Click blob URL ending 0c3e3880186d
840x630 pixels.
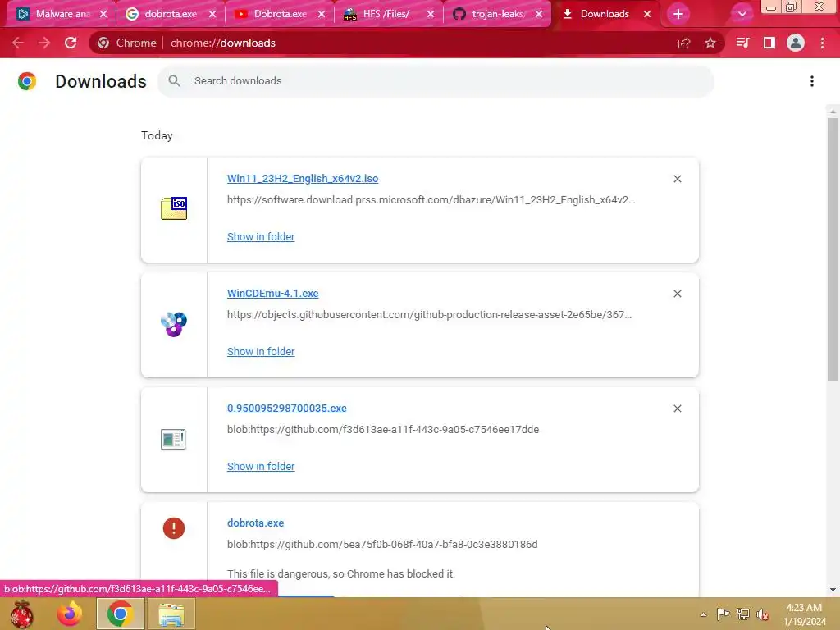tap(382, 545)
